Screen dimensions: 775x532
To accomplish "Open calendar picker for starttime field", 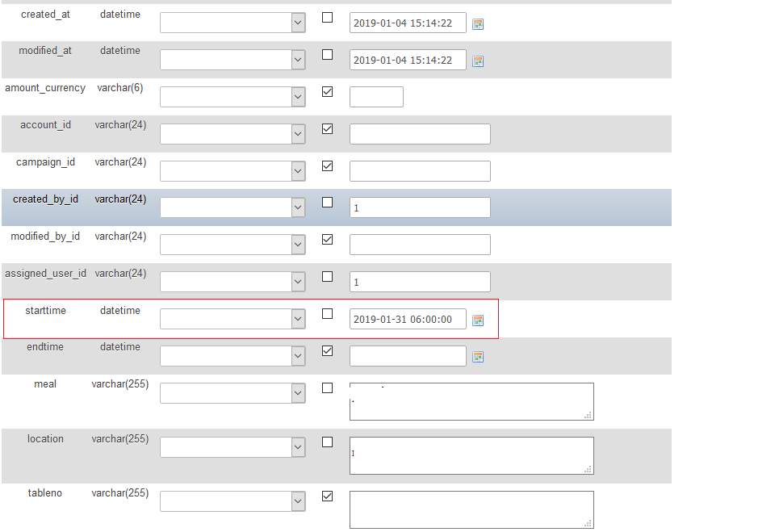I will point(478,320).
